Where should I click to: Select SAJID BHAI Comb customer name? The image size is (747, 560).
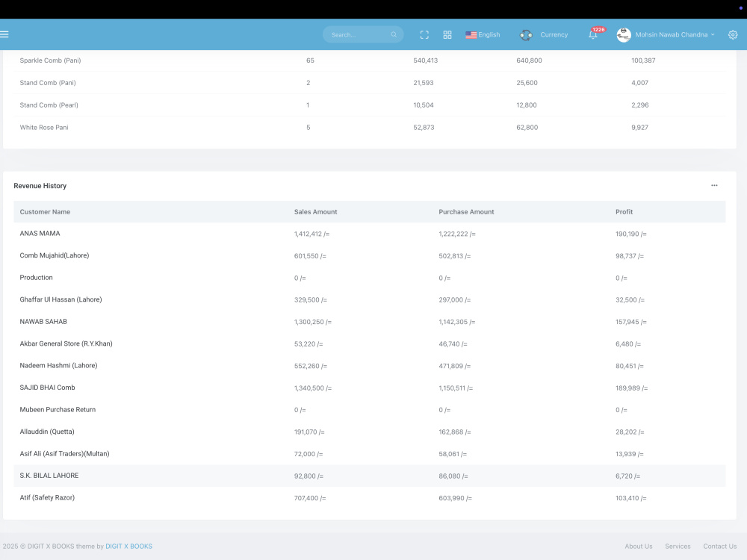tap(47, 388)
